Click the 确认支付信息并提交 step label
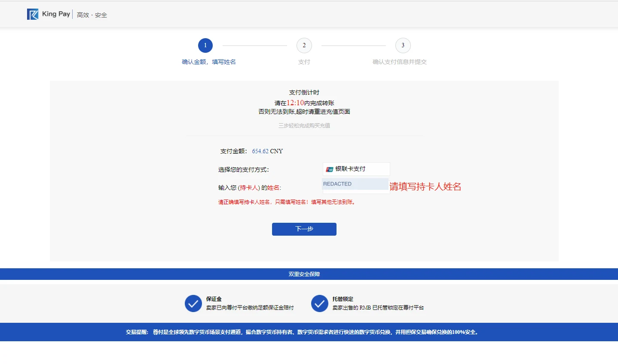 (400, 62)
